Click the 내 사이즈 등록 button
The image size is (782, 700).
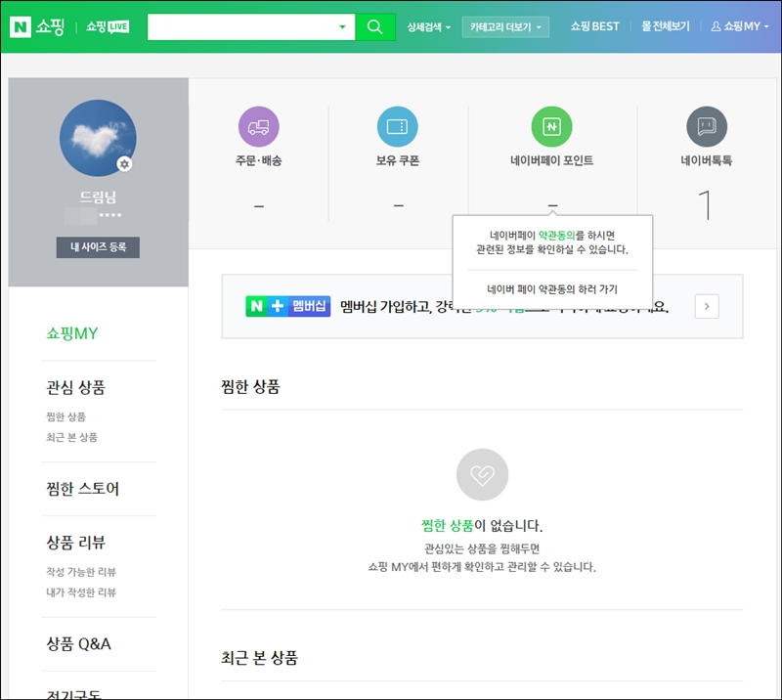coord(98,247)
